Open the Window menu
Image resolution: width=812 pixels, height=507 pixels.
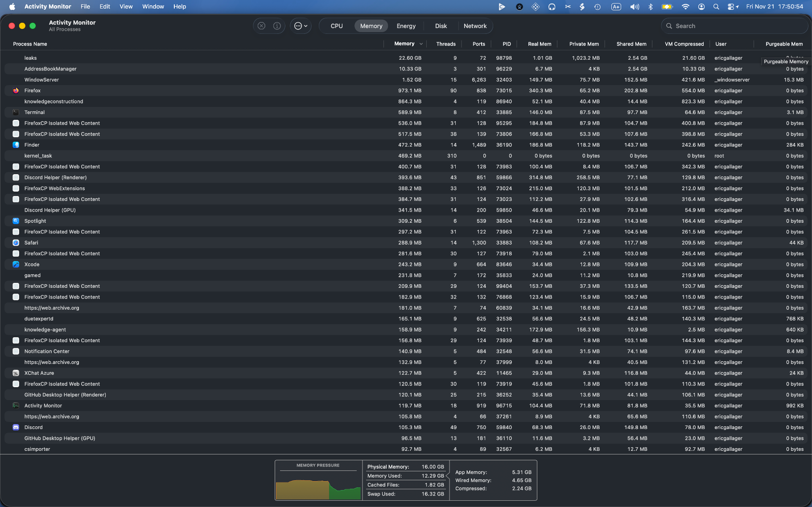[153, 6]
